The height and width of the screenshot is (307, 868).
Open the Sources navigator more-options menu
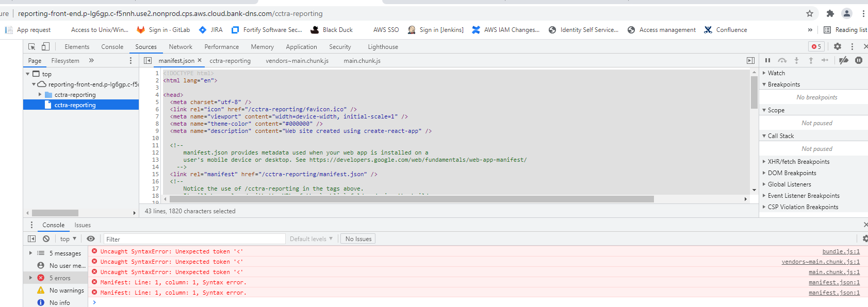[x=130, y=60]
